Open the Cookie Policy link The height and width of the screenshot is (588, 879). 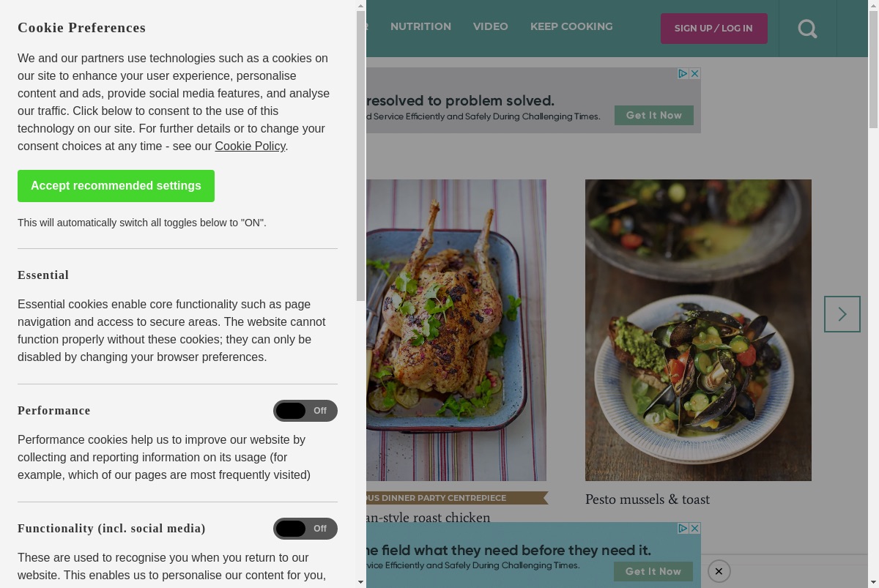point(250,146)
